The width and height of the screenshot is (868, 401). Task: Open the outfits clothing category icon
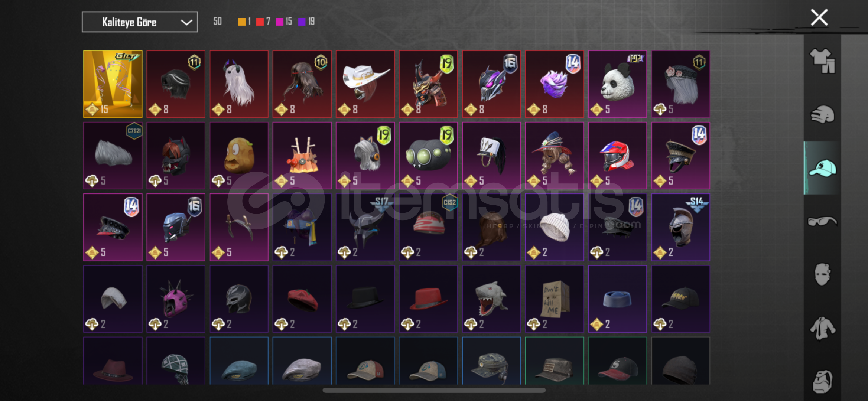822,61
